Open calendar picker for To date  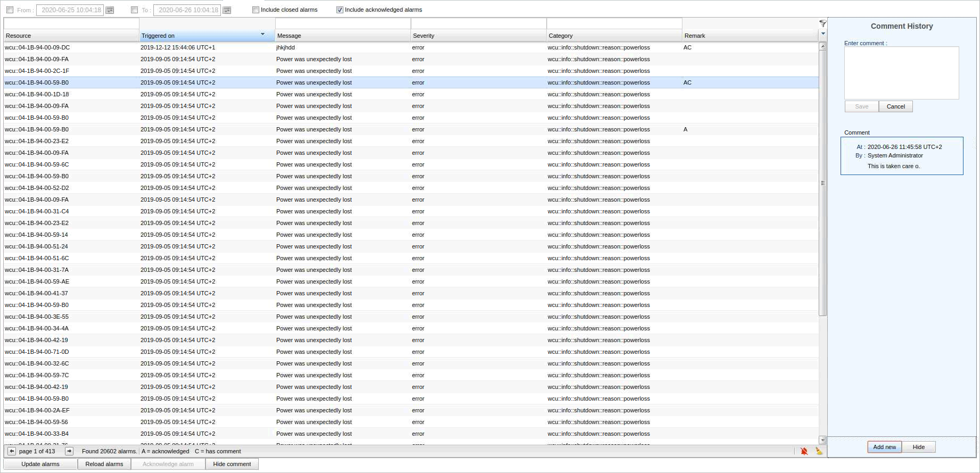(227, 10)
